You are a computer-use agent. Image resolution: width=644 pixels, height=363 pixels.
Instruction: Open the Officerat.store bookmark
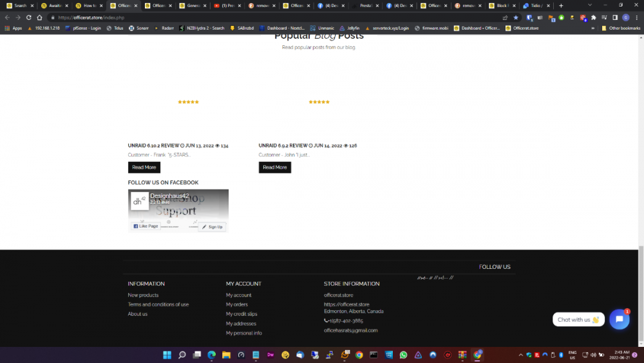[x=522, y=28]
